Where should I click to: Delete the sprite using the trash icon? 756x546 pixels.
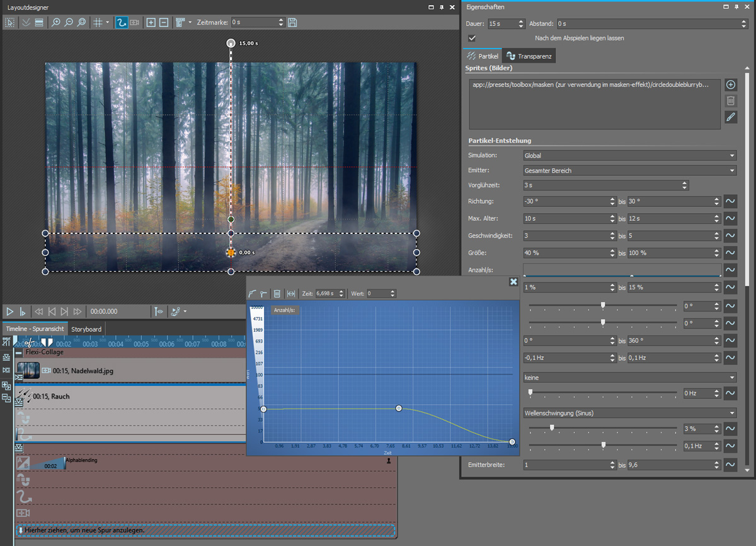pyautogui.click(x=731, y=101)
